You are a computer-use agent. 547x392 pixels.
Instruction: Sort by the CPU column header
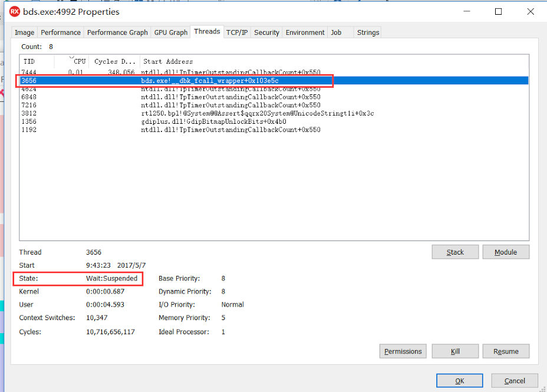(77, 61)
